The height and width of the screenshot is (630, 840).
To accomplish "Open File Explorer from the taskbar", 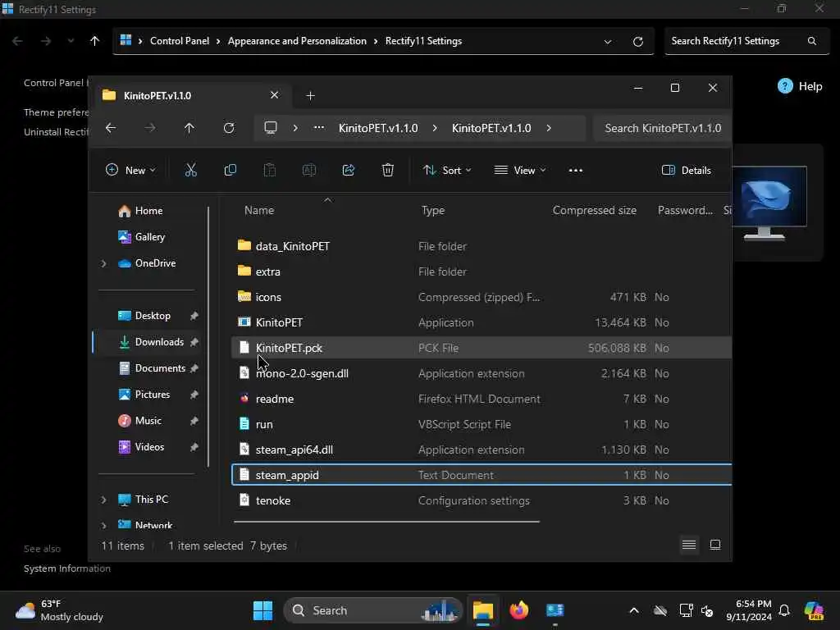I will (482, 610).
